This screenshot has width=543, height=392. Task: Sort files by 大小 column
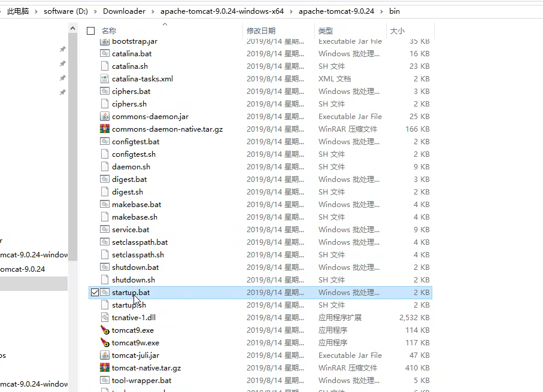(397, 31)
